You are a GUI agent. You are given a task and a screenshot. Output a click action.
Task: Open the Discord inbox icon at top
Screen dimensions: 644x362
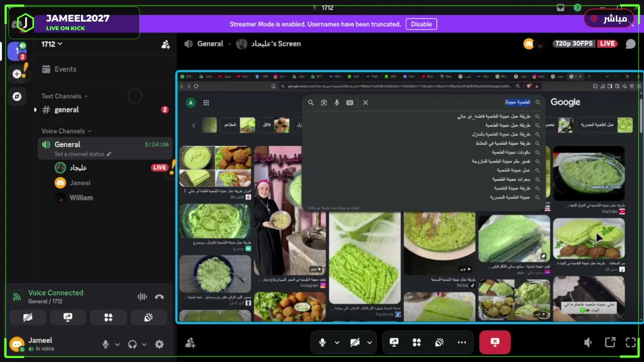[x=561, y=8]
